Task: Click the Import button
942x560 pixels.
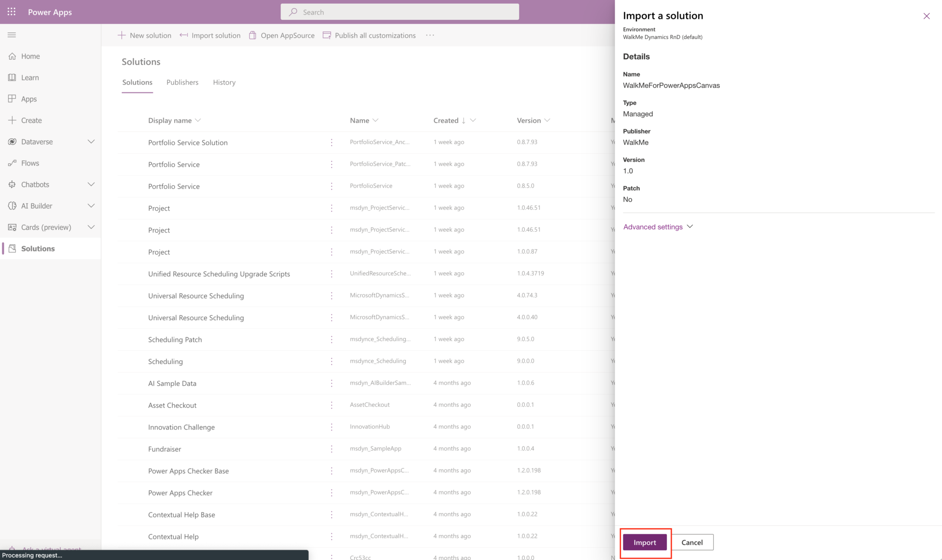Action: pos(645,542)
